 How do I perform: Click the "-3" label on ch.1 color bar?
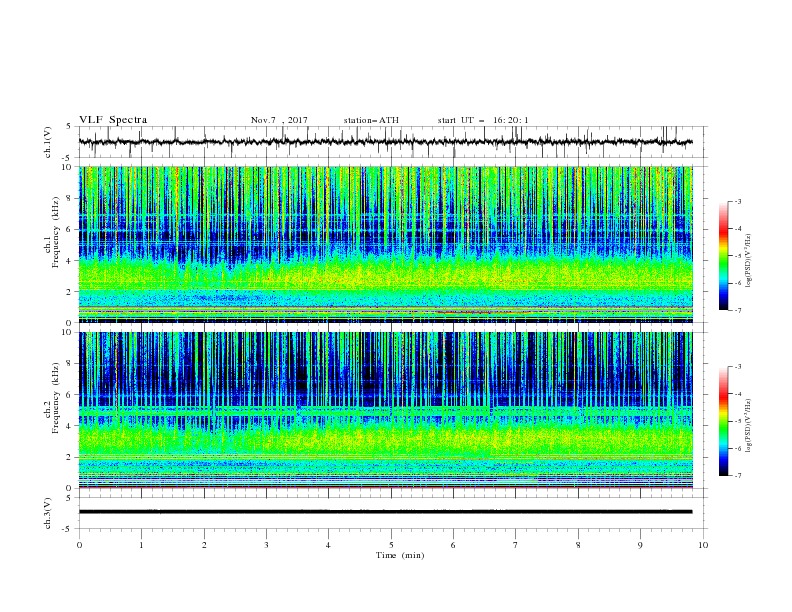pos(737,201)
